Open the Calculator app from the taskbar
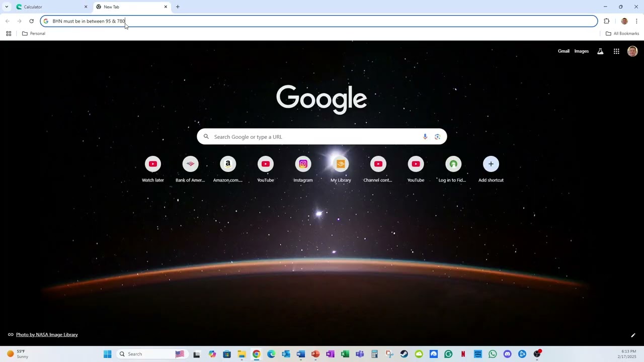644x362 pixels. pyautogui.click(x=374, y=354)
